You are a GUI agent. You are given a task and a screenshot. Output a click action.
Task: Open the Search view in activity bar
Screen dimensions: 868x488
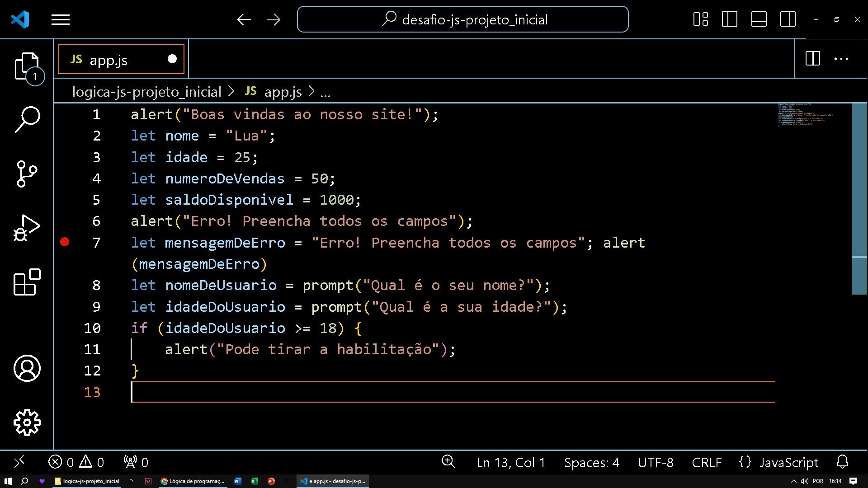click(27, 119)
